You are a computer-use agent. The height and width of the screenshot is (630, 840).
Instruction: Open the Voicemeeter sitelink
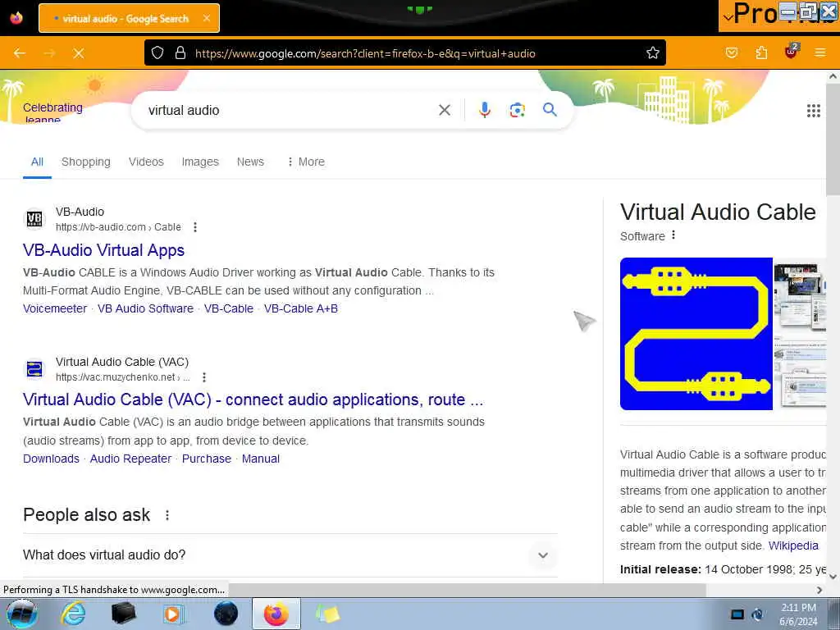(55, 308)
